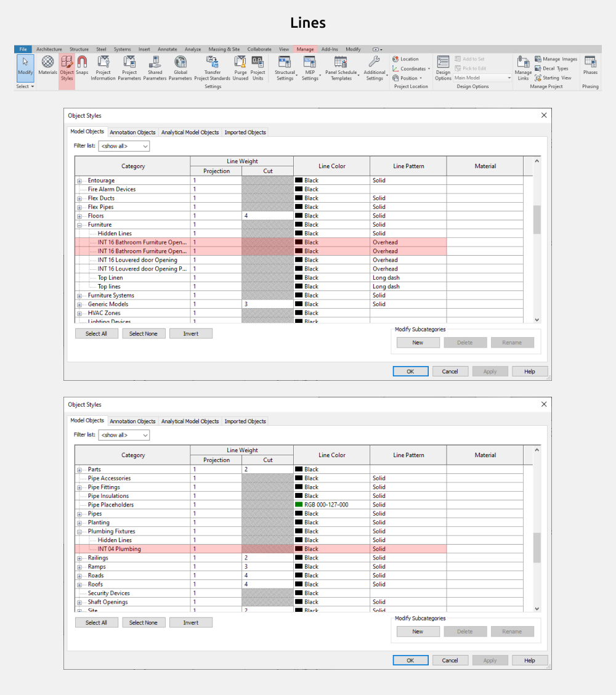Open MEP Settings
Image resolution: width=616 pixels, height=695 pixels.
point(310,68)
